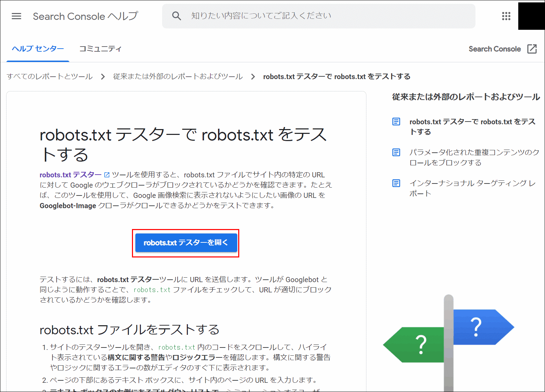
Task: Click the help signpost illustration
Action: (449, 342)
